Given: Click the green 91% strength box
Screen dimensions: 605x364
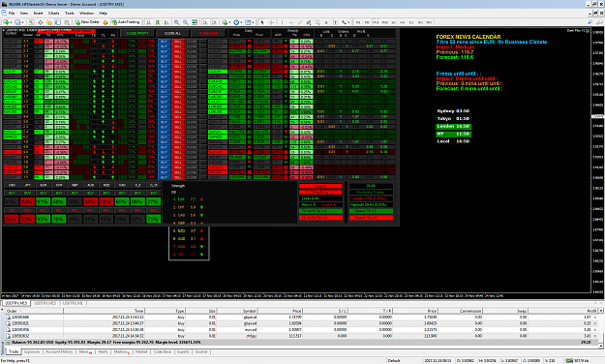Looking at the screenshot, I should 43,202.
